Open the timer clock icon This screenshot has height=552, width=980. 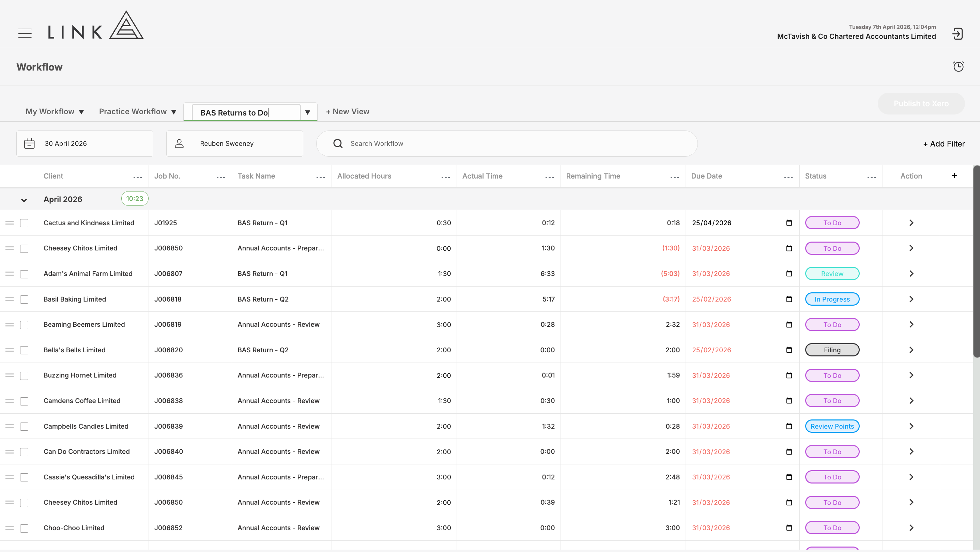(958, 66)
